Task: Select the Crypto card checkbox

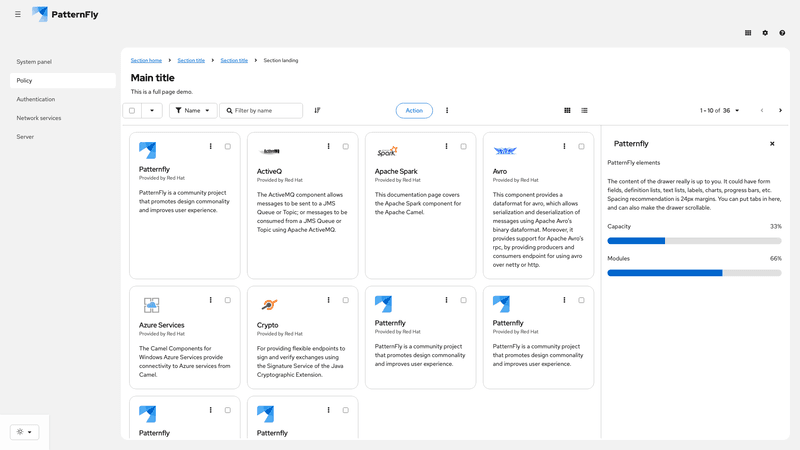Action: [x=345, y=300]
